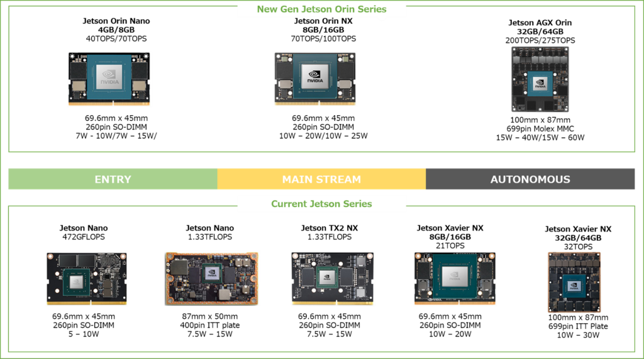Click the 'New Gen Jetson Orin Series' heading
644x359 pixels.
tap(321, 9)
